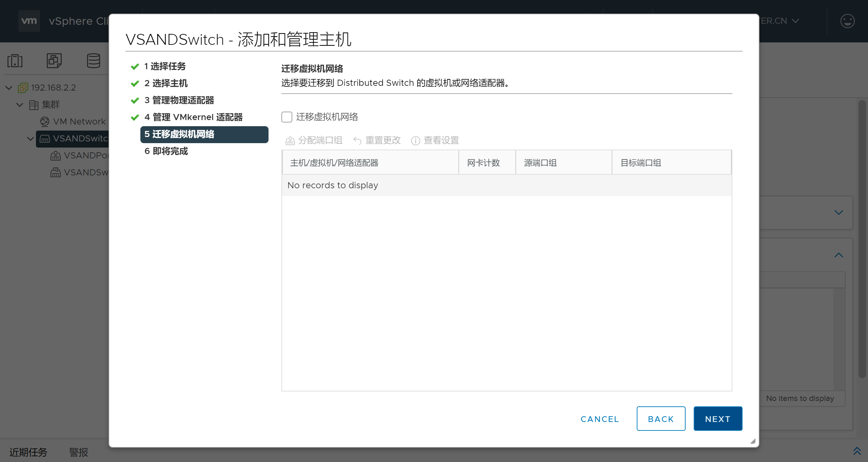Viewport: 868px width, 462px height.
Task: Click the VSANDSwitch distributed switch icon
Action: coord(45,138)
